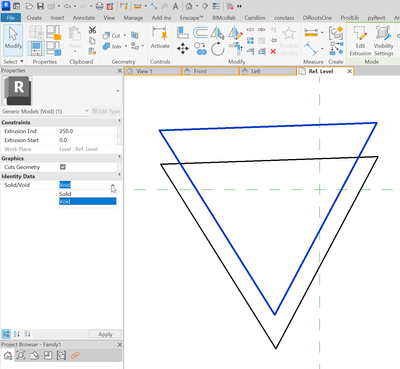Select the Align tool icon
Screen dimensions: 400x369
click(x=183, y=32)
